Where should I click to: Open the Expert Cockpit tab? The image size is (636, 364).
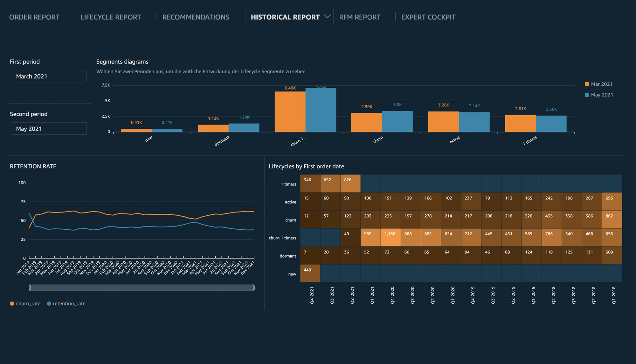coord(428,17)
